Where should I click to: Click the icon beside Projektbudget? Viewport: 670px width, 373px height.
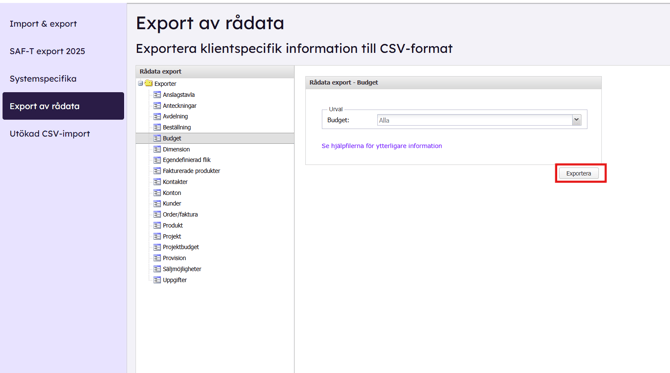point(157,247)
